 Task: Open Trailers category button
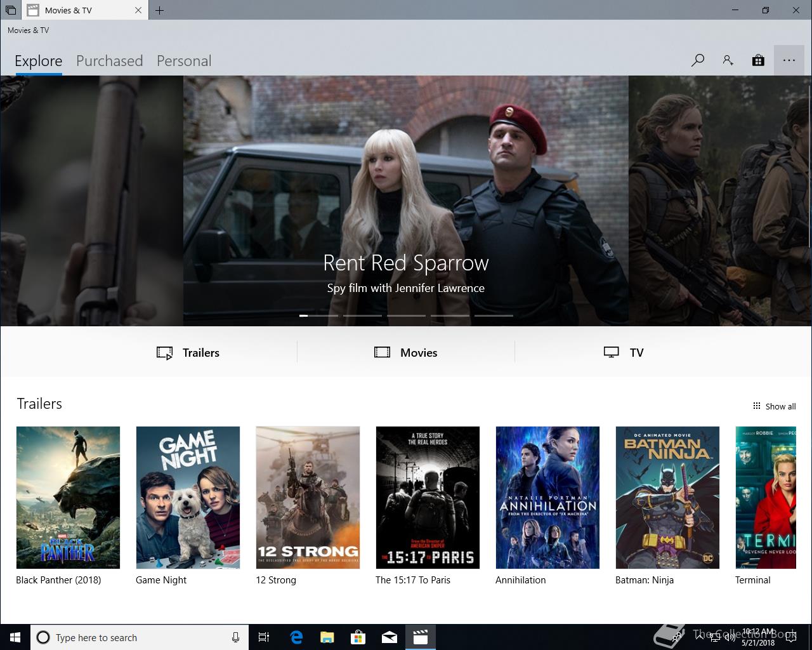[x=188, y=352]
